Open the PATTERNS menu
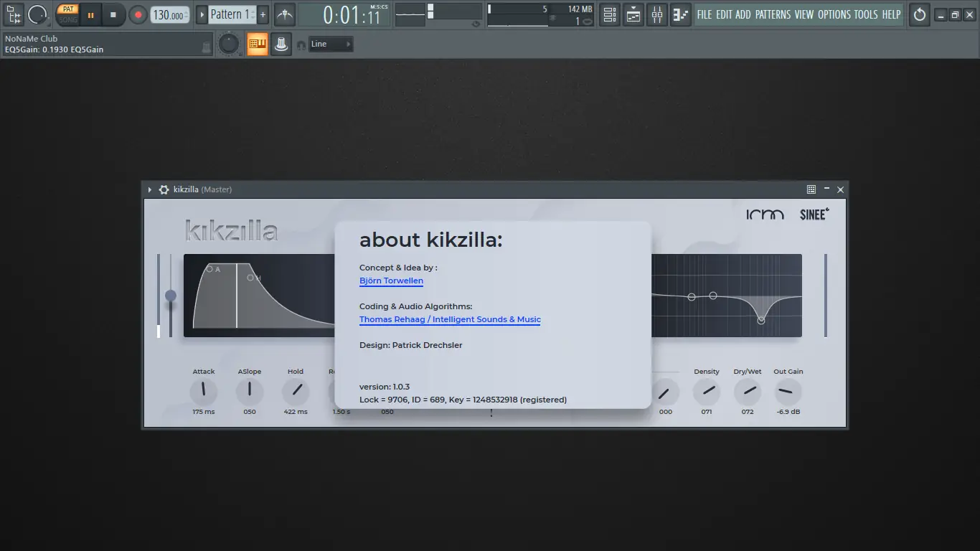Viewport: 980px width, 551px height. (773, 14)
